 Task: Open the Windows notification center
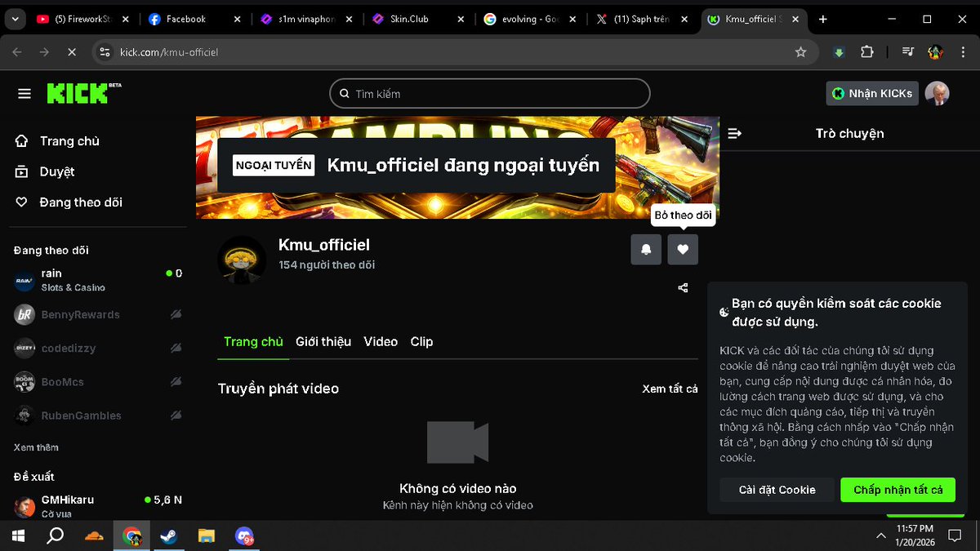click(x=954, y=535)
